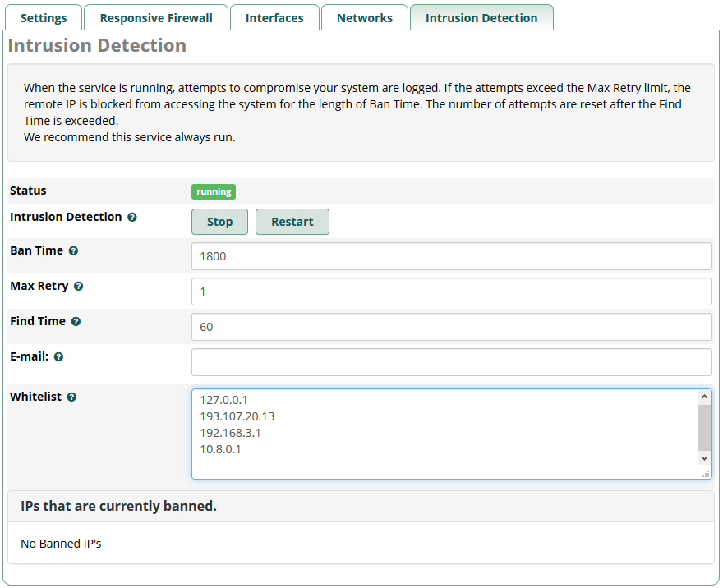Viewport: 723px width, 588px height.
Task: Click the Intrusion Detection page heading
Action: pyautogui.click(x=97, y=46)
